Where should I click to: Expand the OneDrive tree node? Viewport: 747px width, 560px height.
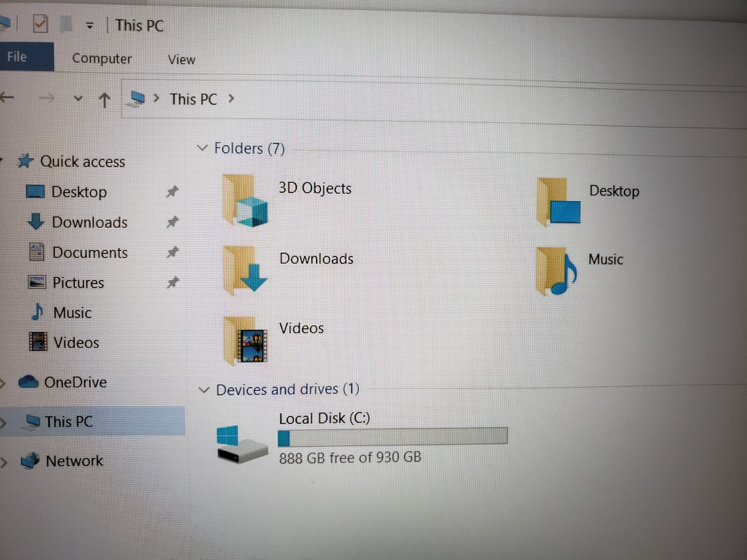[x=3, y=383]
